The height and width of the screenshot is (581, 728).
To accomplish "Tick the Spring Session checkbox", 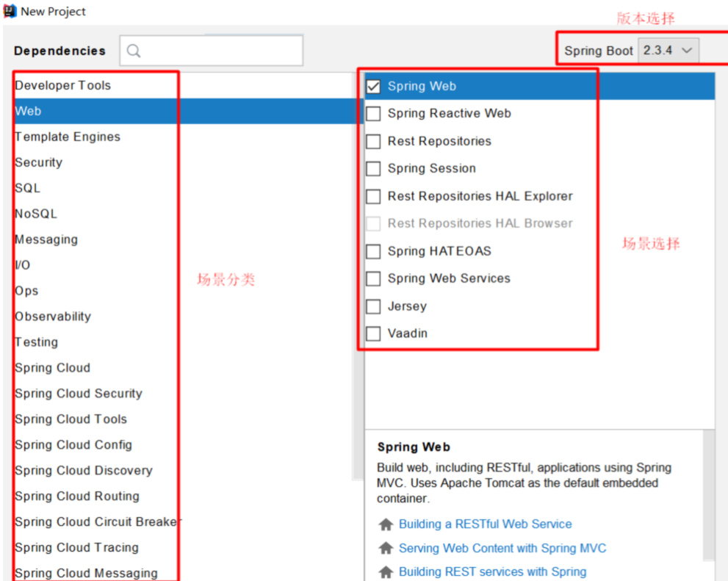I will [373, 168].
